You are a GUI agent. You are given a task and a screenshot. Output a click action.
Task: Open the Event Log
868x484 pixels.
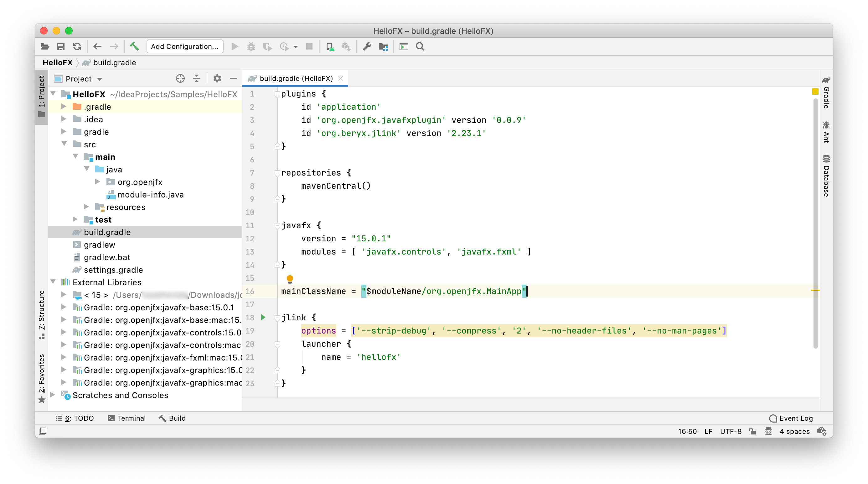click(x=791, y=418)
